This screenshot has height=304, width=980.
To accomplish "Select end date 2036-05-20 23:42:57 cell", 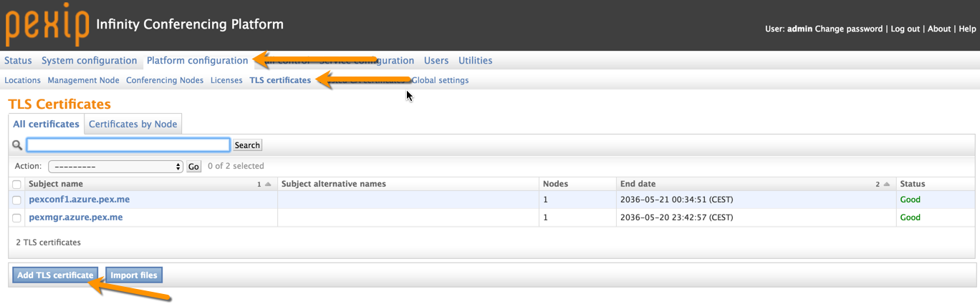I will point(676,217).
